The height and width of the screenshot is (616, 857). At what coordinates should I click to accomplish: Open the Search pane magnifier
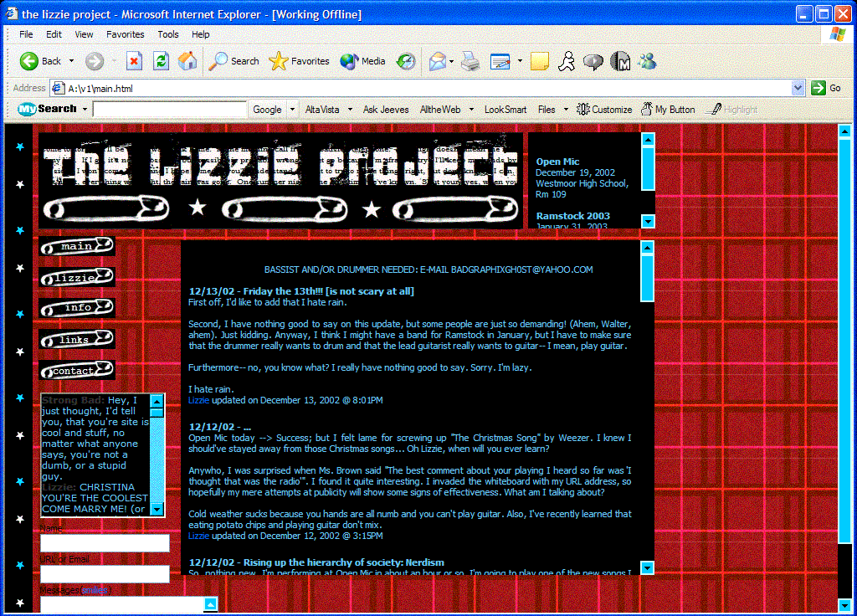click(233, 61)
